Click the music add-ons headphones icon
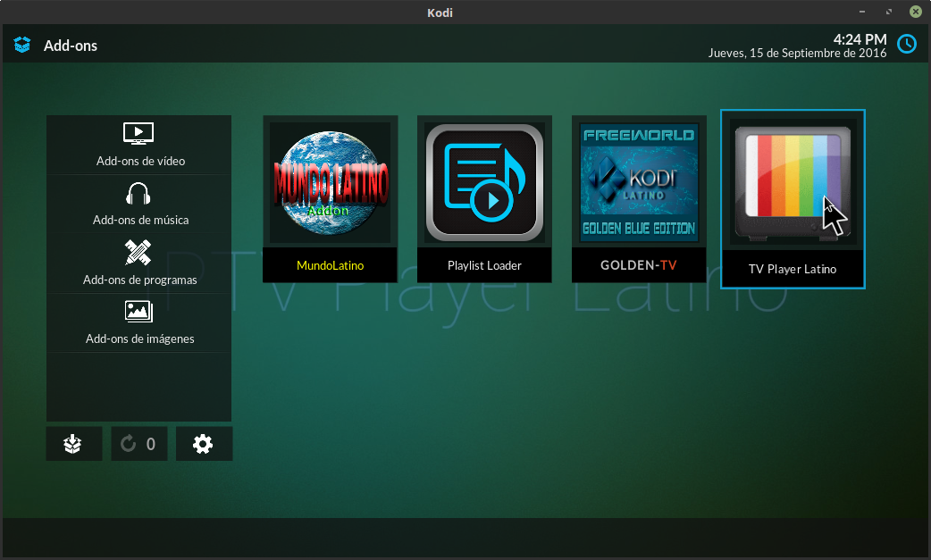The width and height of the screenshot is (931, 560). pyautogui.click(x=138, y=194)
